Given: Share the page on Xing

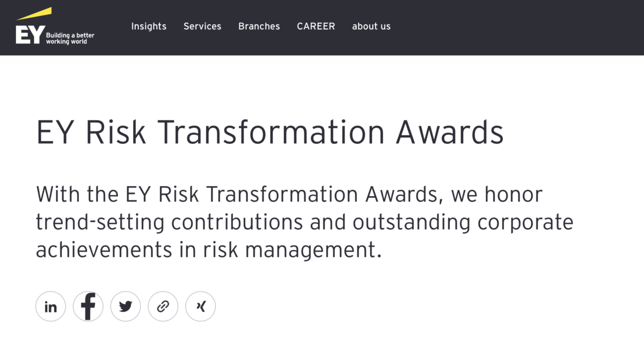Looking at the screenshot, I should click(x=200, y=307).
